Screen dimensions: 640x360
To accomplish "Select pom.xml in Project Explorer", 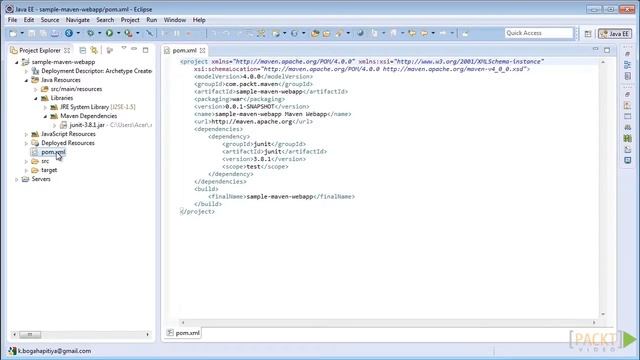I will point(53,152).
